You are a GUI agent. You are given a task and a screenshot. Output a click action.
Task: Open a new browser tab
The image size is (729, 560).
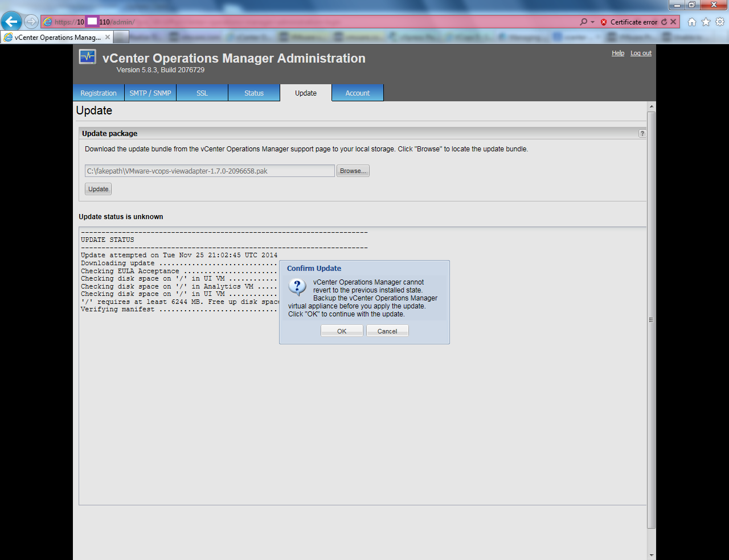(x=121, y=37)
